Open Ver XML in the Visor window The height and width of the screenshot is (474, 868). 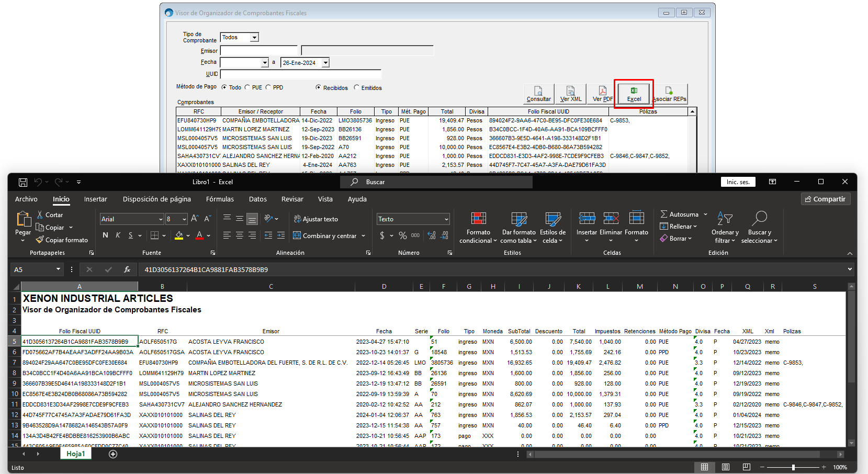570,94
